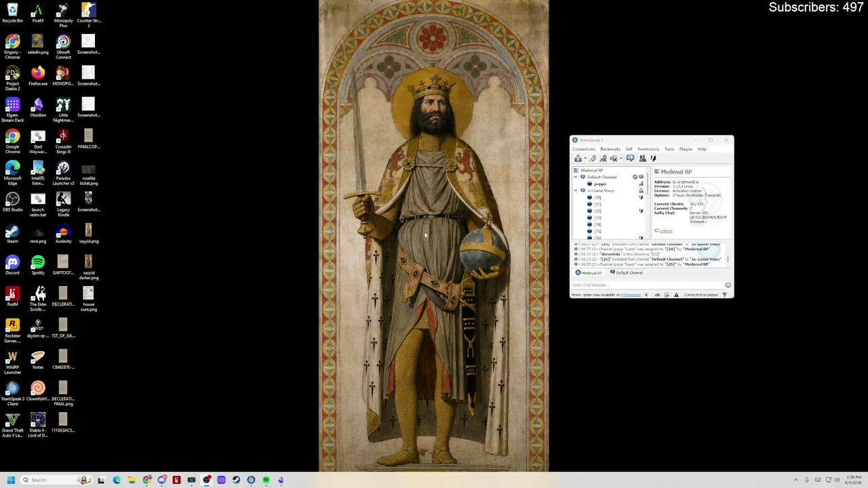Select the saladin.png desktop file
Viewport: 868px width, 488px height.
coord(37,44)
